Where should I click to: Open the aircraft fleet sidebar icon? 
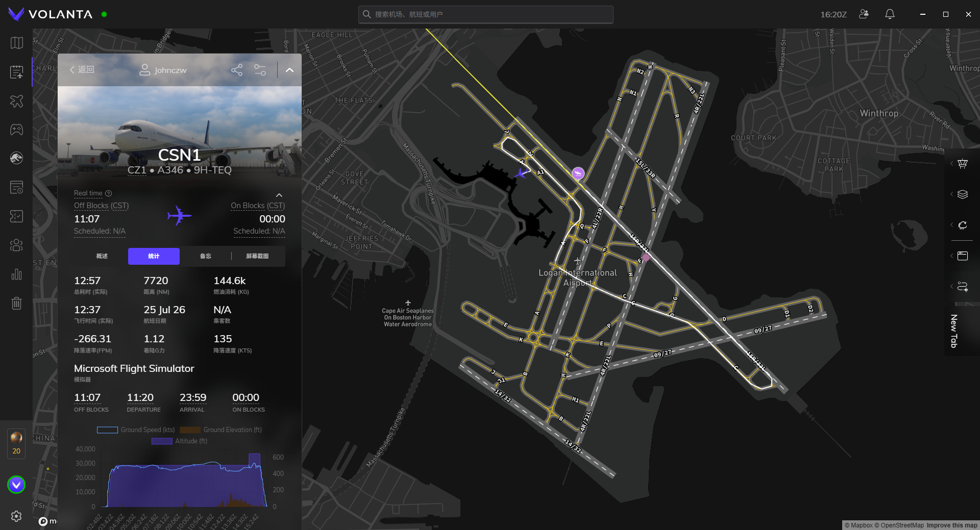click(16, 101)
